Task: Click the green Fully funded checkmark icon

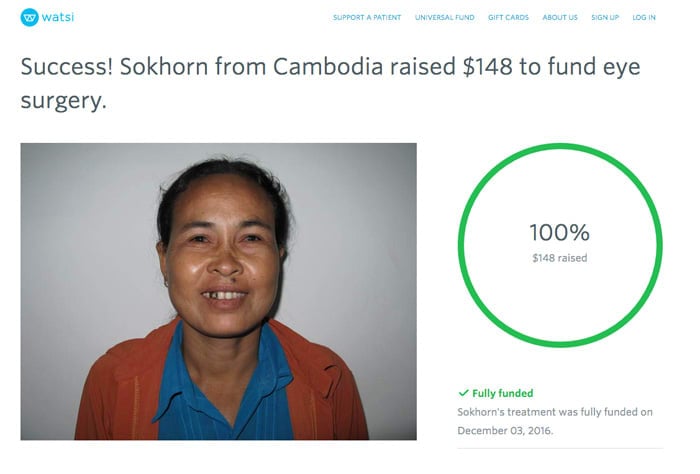Action: [x=462, y=393]
